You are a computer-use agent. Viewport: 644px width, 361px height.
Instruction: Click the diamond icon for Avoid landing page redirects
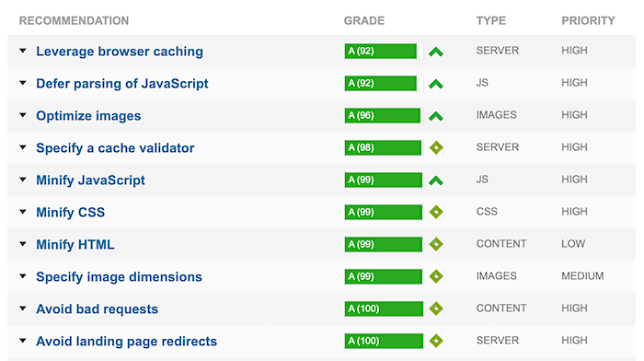point(436,341)
